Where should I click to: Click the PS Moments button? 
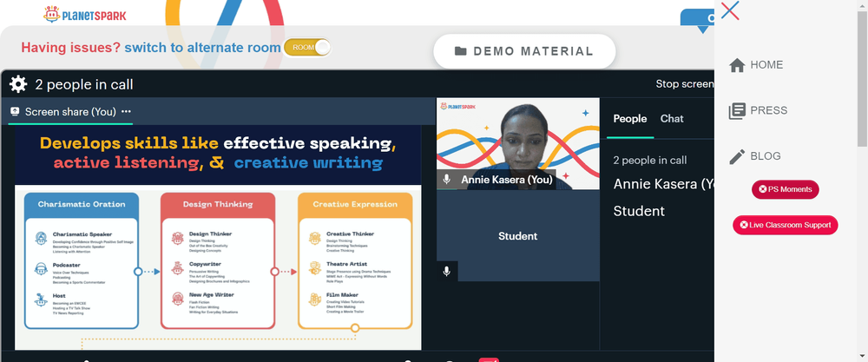click(x=785, y=189)
